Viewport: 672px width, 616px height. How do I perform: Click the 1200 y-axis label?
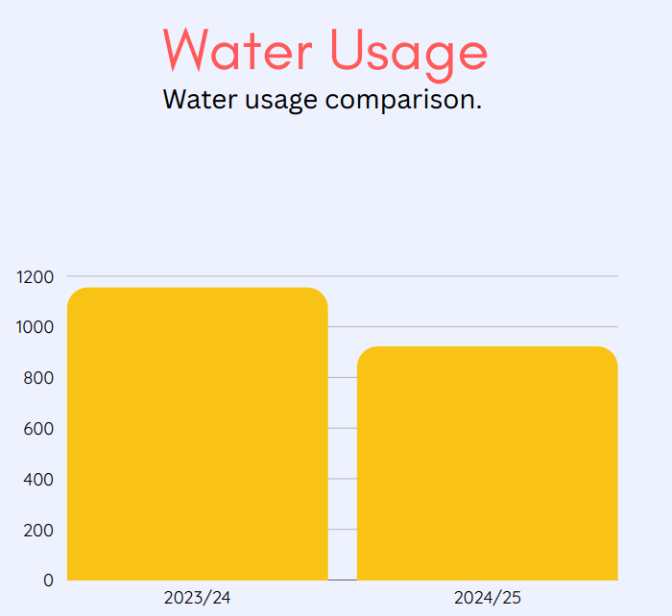[35, 277]
